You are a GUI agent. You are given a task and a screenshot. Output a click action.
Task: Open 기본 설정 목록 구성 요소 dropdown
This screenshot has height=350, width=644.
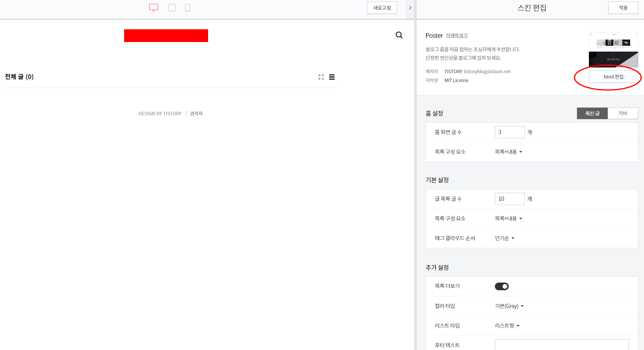508,219
